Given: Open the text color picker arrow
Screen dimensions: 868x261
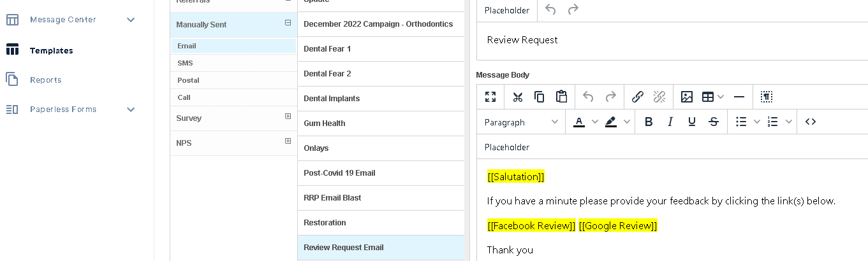Looking at the screenshot, I should point(595,122).
